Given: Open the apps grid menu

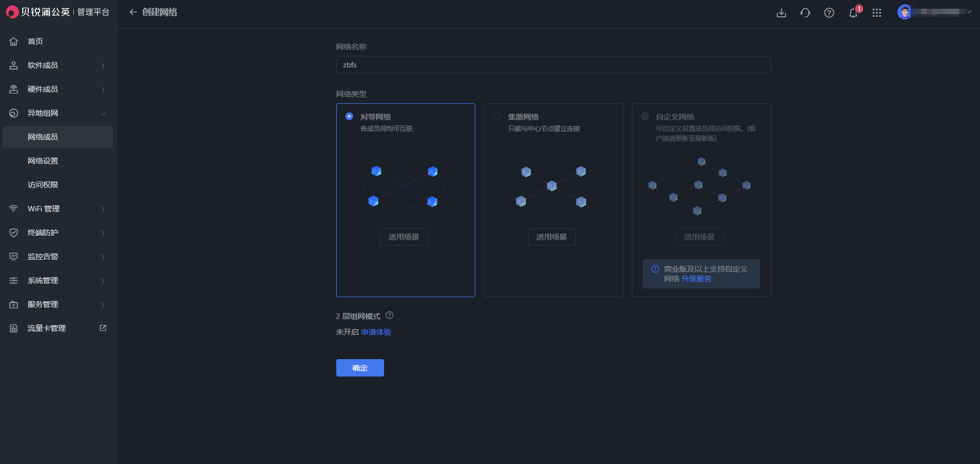Looking at the screenshot, I should pyautogui.click(x=877, y=12).
